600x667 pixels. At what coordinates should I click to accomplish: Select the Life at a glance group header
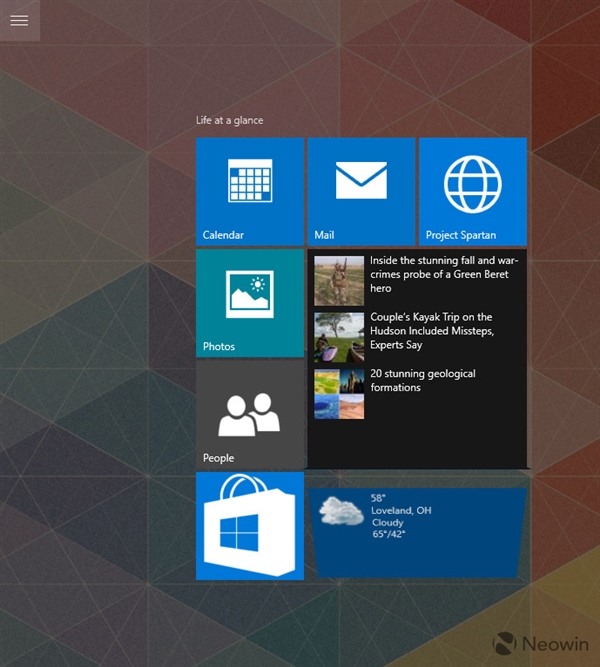pos(229,121)
